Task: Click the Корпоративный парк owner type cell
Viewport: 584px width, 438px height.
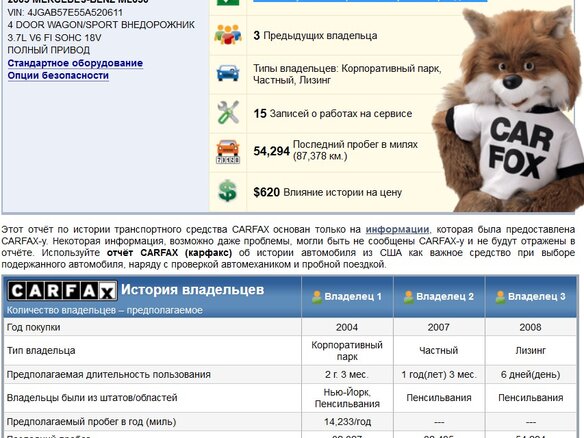Action: tap(347, 350)
